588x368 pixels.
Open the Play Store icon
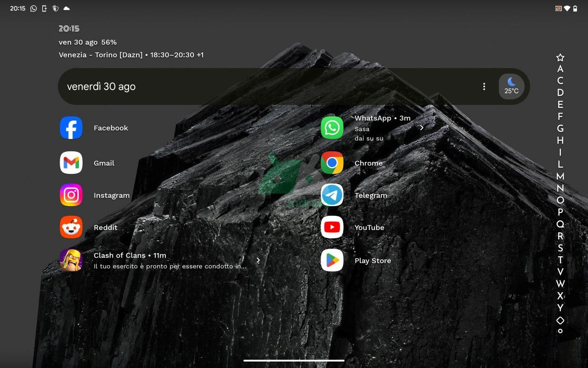pyautogui.click(x=332, y=260)
